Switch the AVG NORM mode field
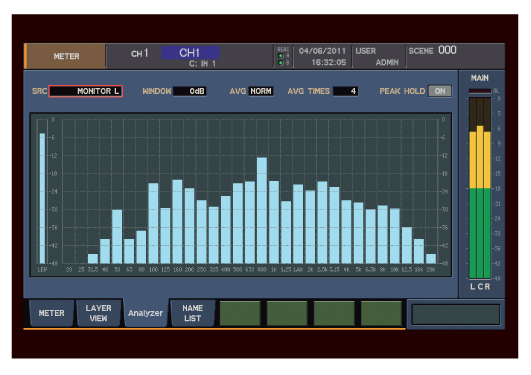 (x=261, y=91)
